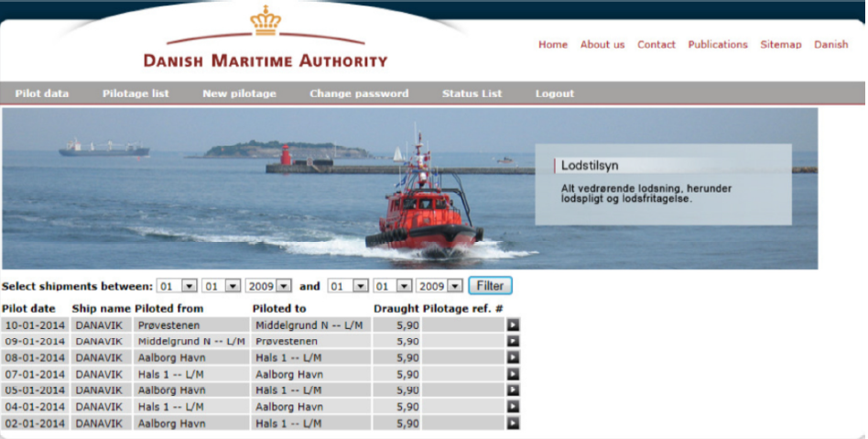This screenshot has height=439, width=868.
Task: Open the Pilot data menu
Action: point(42,93)
